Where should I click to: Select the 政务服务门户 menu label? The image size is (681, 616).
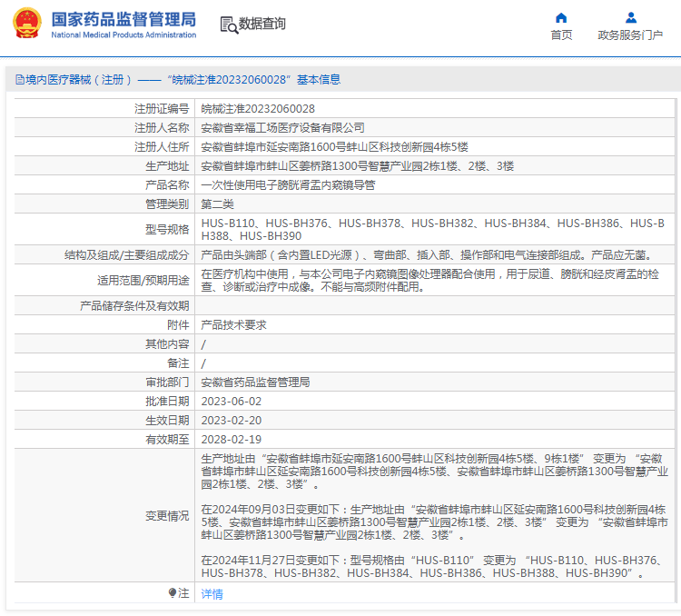click(630, 35)
